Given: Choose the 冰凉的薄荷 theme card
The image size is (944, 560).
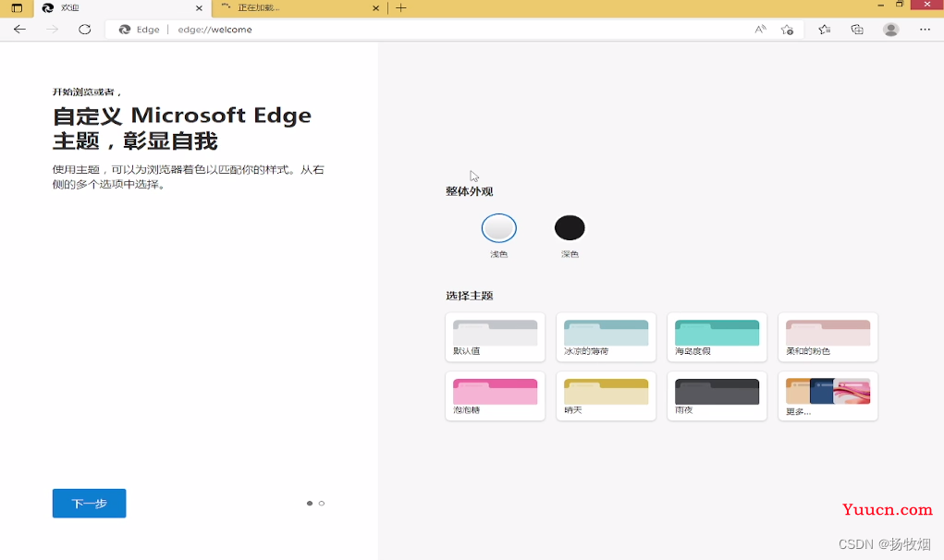Looking at the screenshot, I should click(606, 337).
